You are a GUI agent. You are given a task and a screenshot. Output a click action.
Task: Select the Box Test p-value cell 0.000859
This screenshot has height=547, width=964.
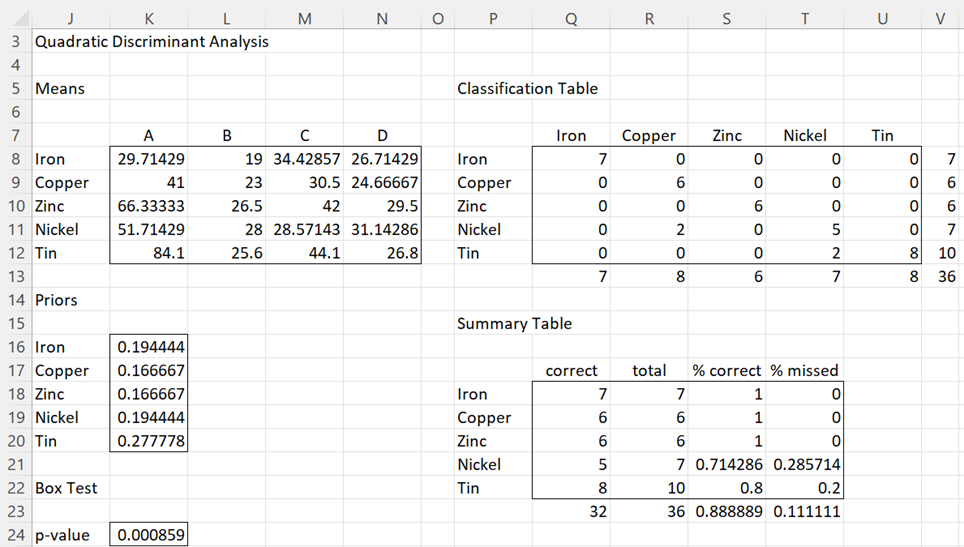[x=149, y=535]
